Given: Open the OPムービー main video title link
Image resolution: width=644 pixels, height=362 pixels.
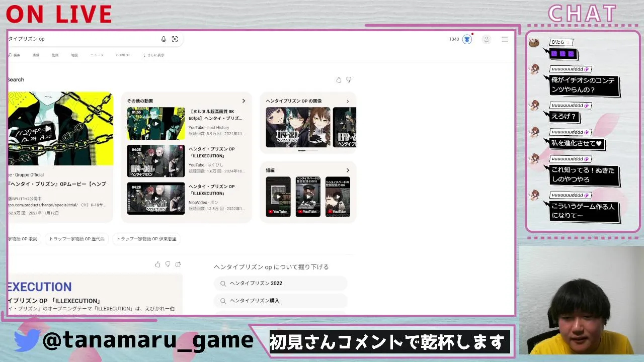Looking at the screenshot, I should 57,184.
